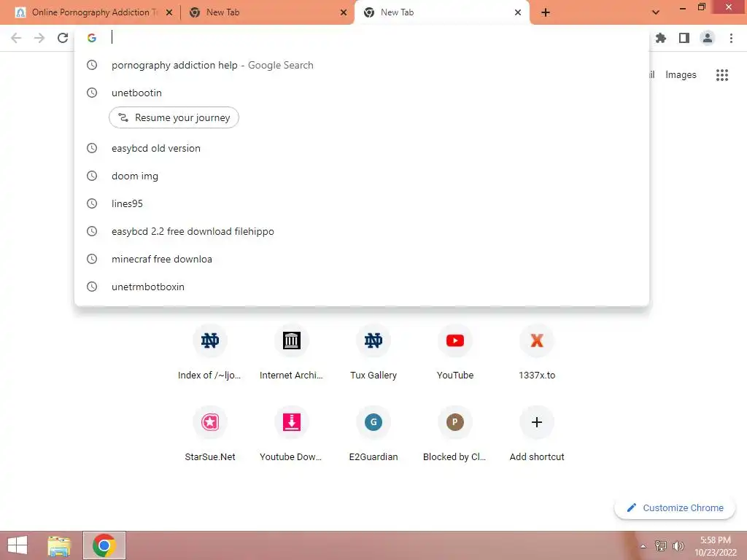Screen dimensions: 747x560
Task: Select the unetrmbotboxin suggestion
Action: pos(362,287)
